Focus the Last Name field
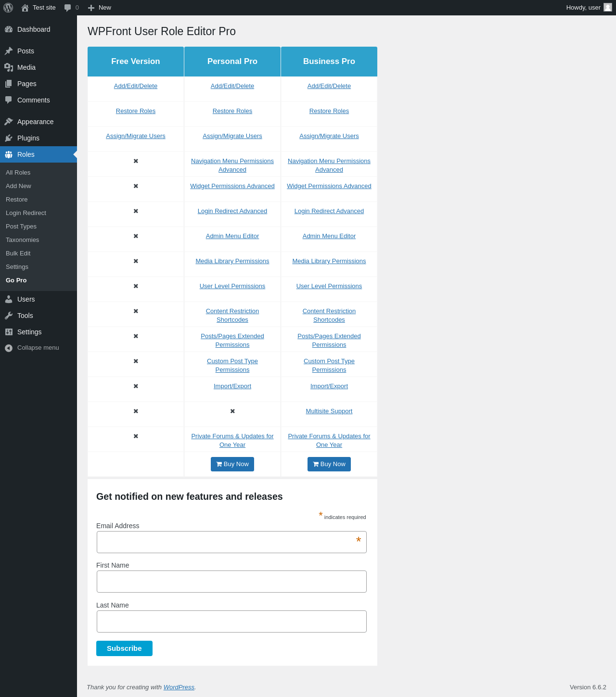The image size is (616, 697). (x=231, y=621)
